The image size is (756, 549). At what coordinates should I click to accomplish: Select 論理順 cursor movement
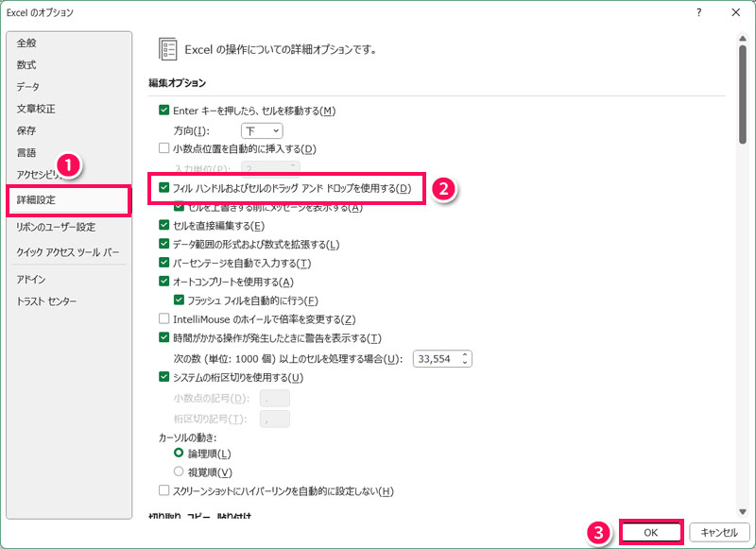(179, 453)
